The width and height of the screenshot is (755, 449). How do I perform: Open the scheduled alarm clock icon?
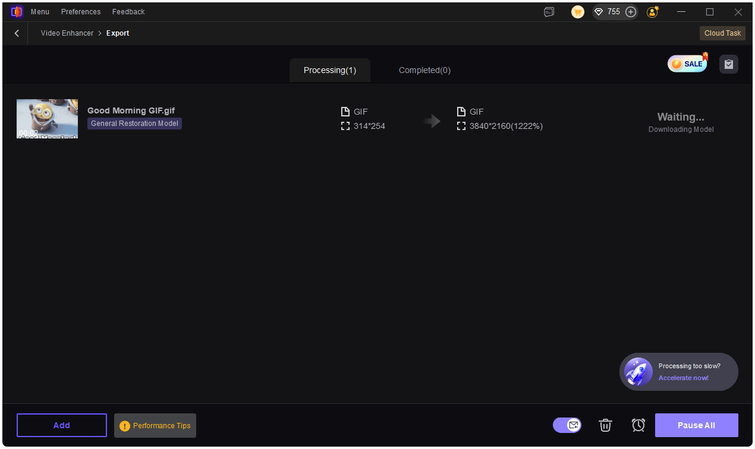point(638,425)
